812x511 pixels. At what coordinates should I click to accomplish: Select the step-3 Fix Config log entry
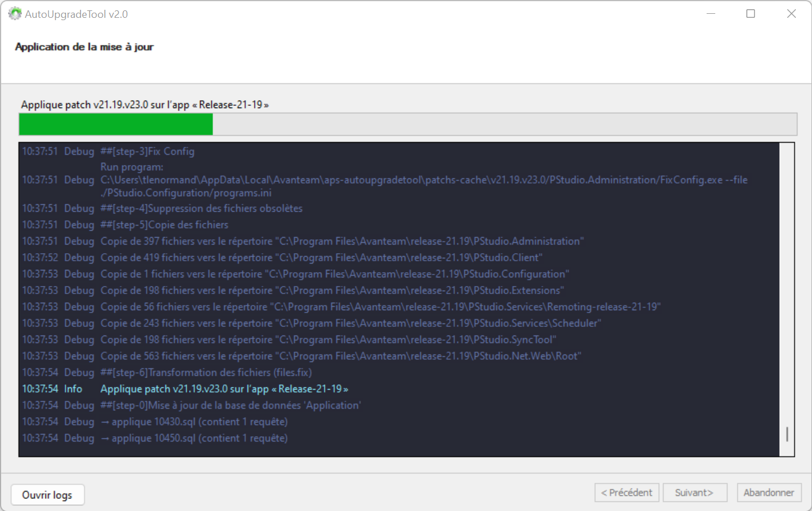coord(147,151)
